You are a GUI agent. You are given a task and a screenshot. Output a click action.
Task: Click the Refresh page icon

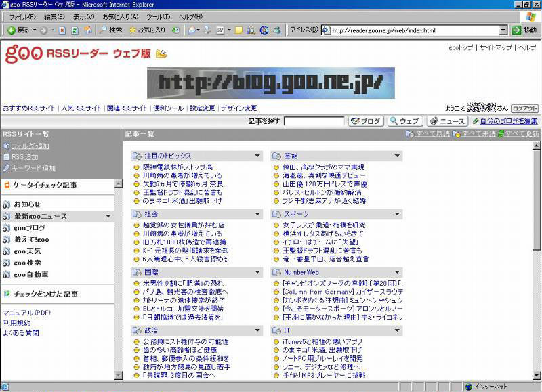click(x=75, y=30)
